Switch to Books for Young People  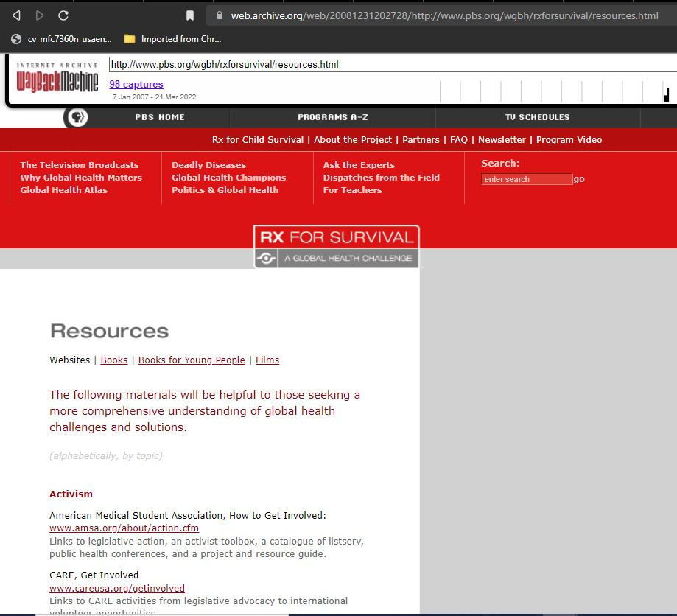pos(192,360)
